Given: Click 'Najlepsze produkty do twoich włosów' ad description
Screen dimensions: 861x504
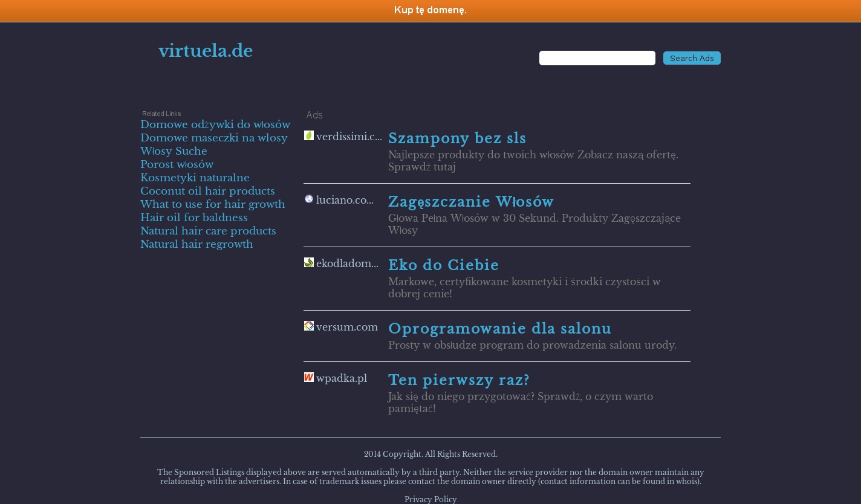Looking at the screenshot, I should [x=533, y=161].
